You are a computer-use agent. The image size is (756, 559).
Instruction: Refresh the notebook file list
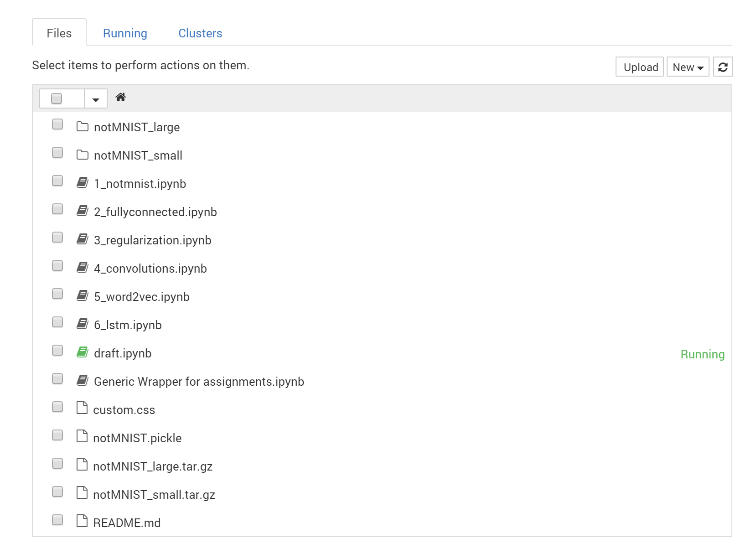723,67
